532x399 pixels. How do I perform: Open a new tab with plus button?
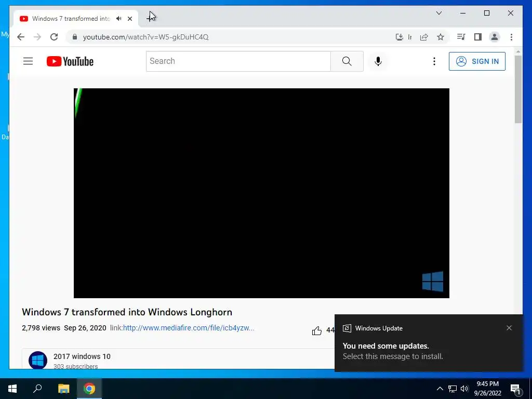150,18
